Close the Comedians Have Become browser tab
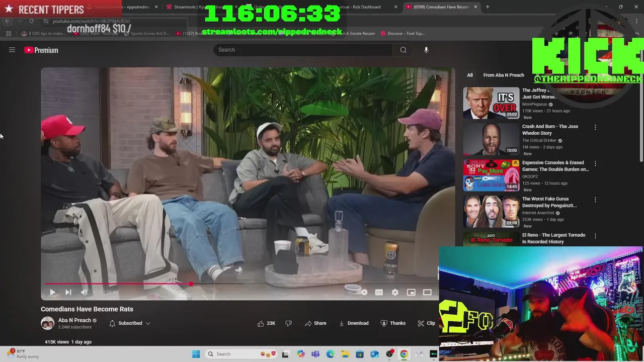Screen dimensions: 644x362 pos(475,7)
